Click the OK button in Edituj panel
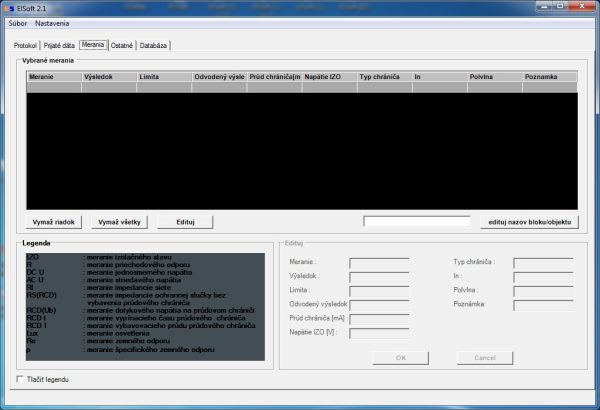600x410 pixels. coord(401,358)
